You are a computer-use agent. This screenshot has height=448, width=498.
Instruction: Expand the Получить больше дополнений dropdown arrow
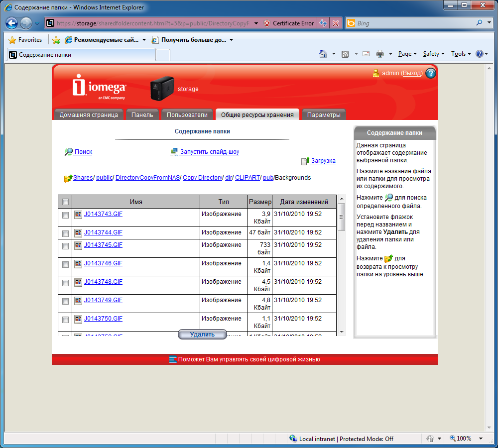(x=231, y=40)
